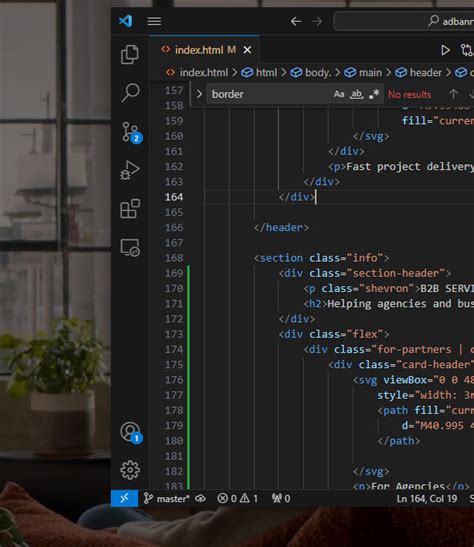Open the hamburger application menu

154,21
